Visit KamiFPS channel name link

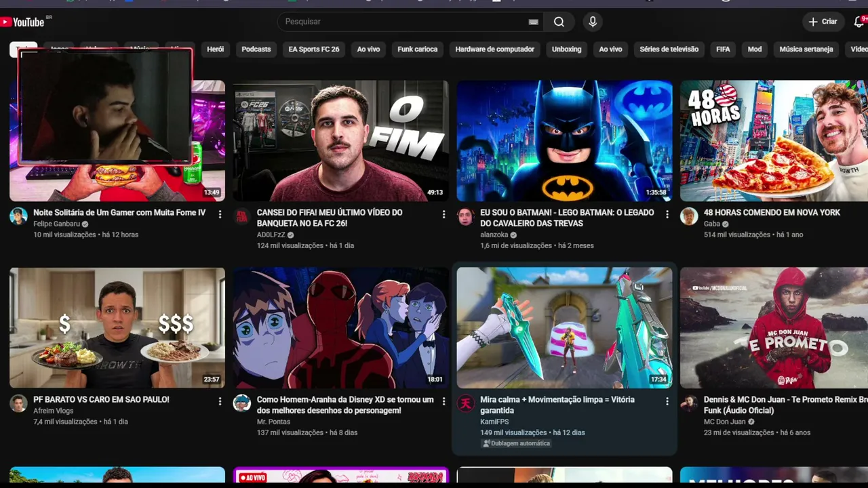click(494, 422)
